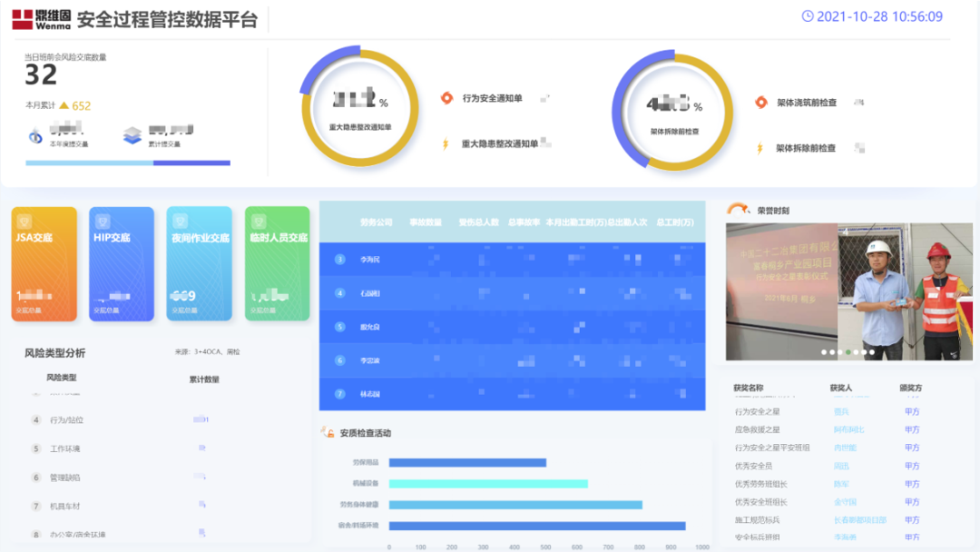Click the 施工规范标兵 award name
This screenshot has height=552, width=980.
click(x=758, y=519)
